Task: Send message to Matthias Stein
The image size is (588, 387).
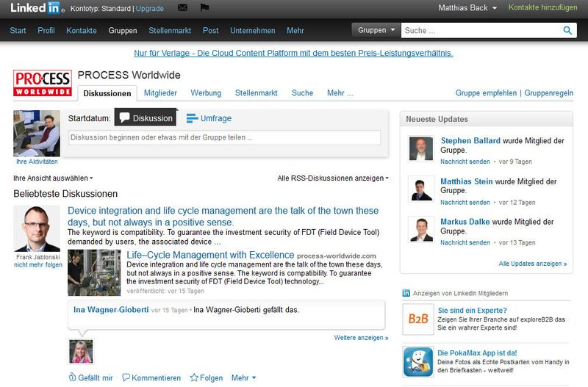Action: point(465,202)
